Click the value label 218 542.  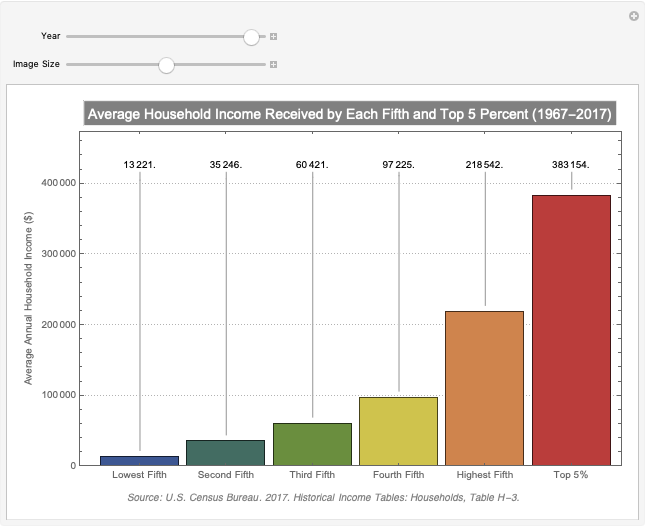click(485, 165)
